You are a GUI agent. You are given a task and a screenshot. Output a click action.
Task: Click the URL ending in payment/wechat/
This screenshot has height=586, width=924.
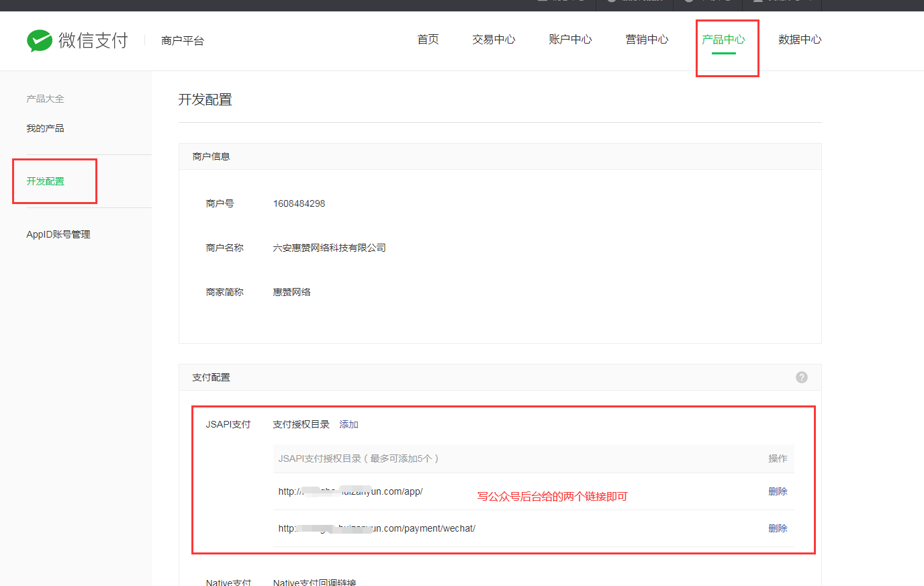(x=377, y=528)
